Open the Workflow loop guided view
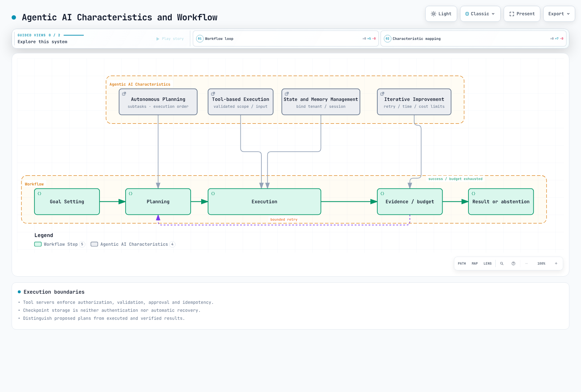The height and width of the screenshot is (392, 581). click(x=286, y=38)
